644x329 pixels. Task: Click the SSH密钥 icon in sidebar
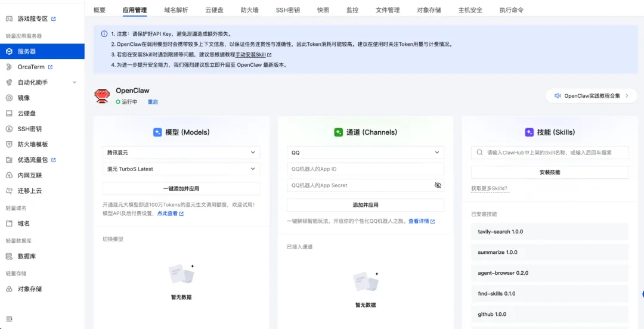[9, 129]
